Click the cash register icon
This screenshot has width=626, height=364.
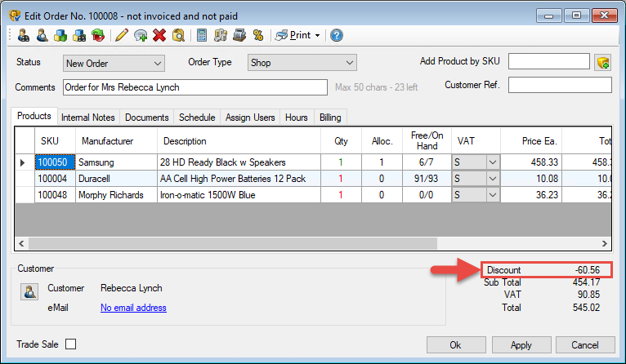[239, 35]
